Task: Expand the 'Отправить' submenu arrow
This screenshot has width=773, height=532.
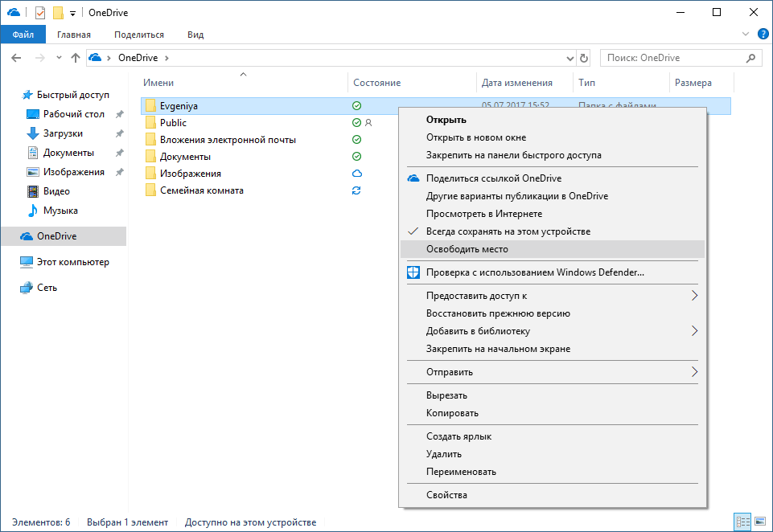Action: click(694, 372)
